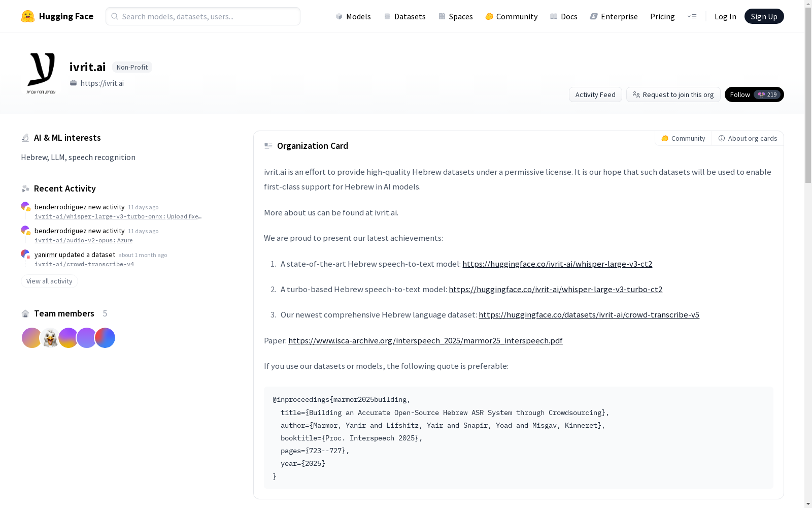Click the Log In link

725,16
